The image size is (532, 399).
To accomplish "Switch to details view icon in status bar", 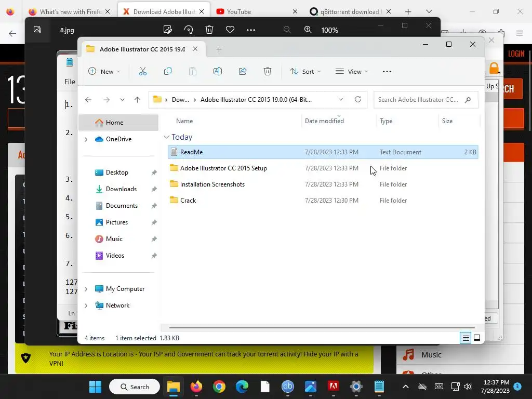I will [x=465, y=338].
